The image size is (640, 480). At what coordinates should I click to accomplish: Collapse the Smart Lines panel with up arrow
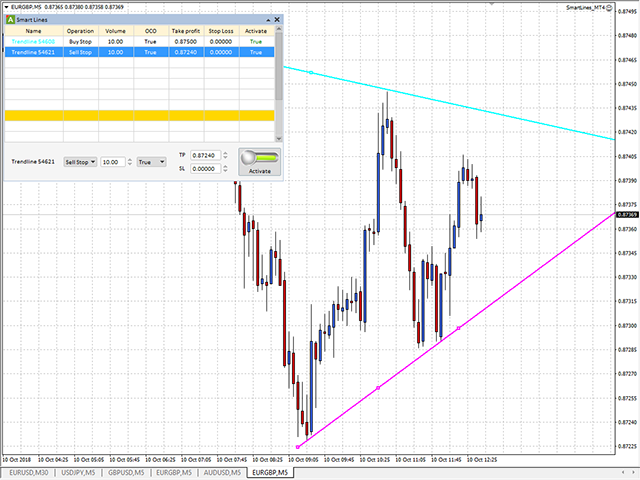(x=268, y=20)
